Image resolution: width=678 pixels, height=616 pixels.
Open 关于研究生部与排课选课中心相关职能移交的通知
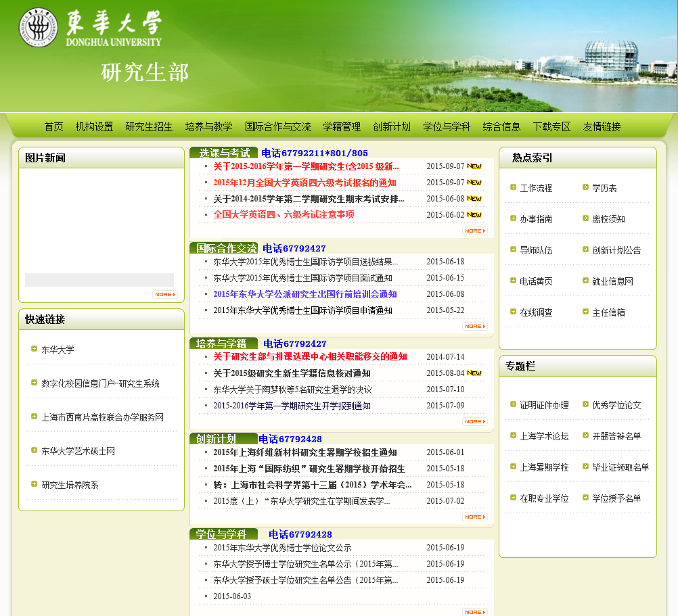click(310, 356)
